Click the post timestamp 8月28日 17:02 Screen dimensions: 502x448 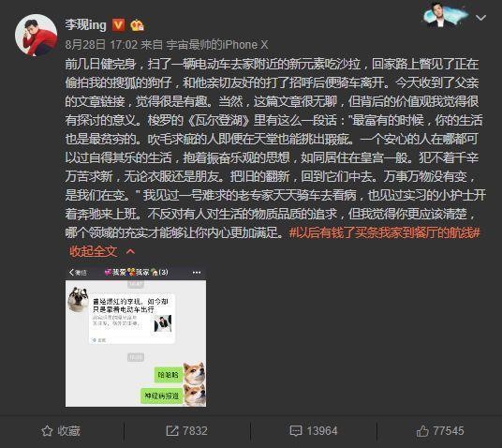101,45
